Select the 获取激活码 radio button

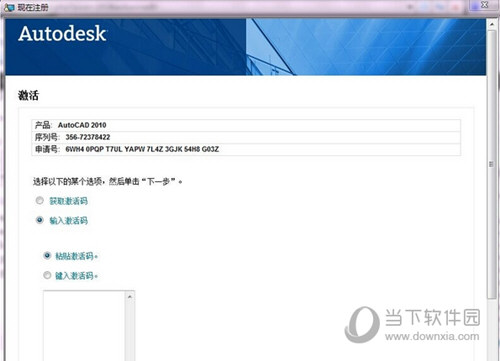point(40,200)
